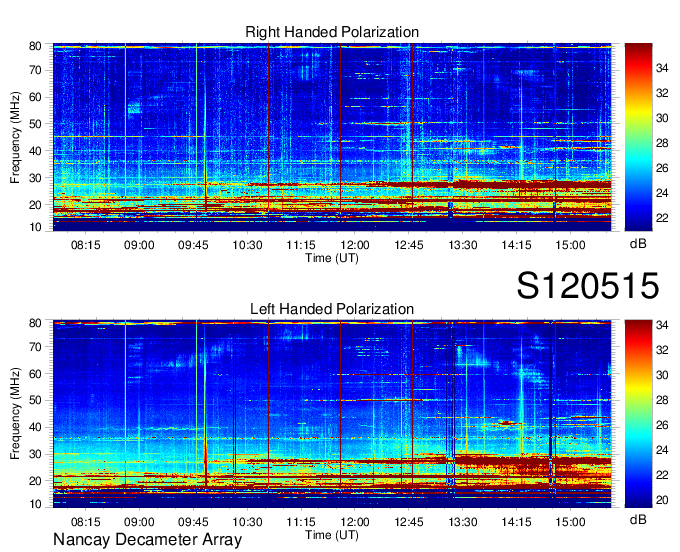Click "13:30" time tick under Left Handed plot
The width and height of the screenshot is (680, 552).
click(463, 522)
